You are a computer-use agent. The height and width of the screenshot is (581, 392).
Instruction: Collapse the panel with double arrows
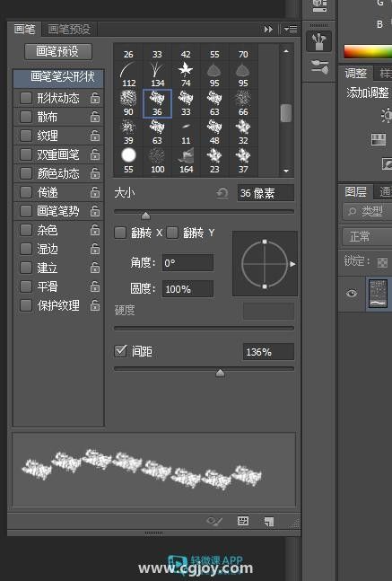268,29
